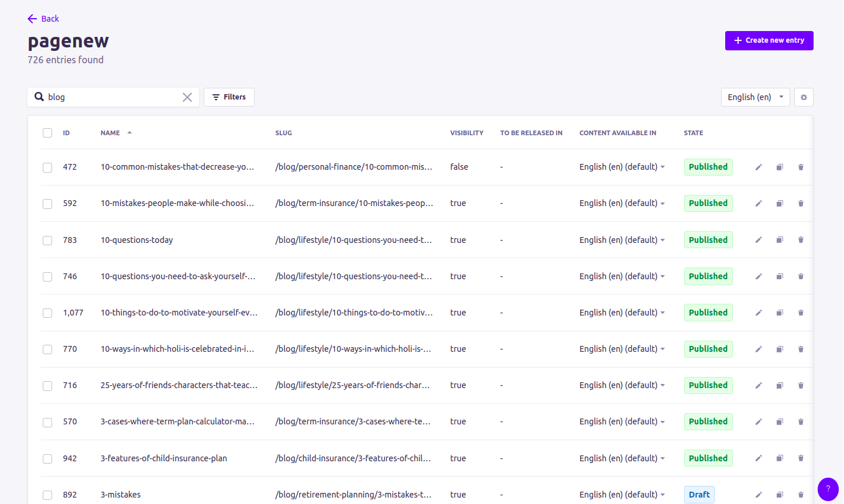Sort by the STATE column header
This screenshot has width=844, height=504.
[694, 133]
